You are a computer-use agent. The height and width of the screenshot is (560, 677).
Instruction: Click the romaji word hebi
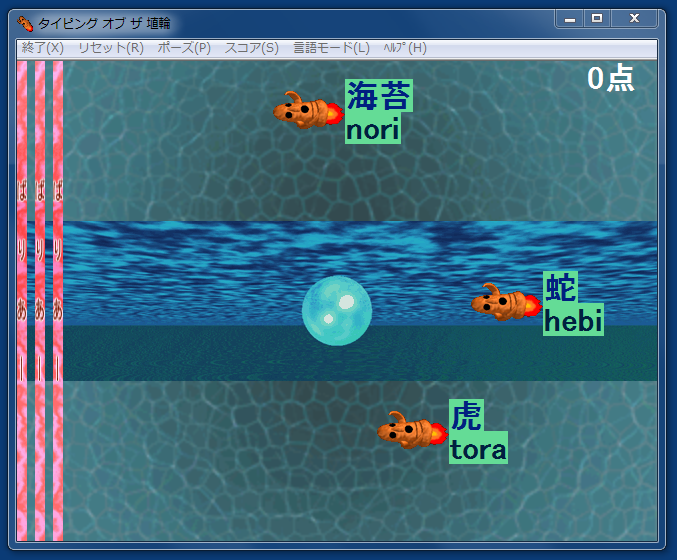573,320
